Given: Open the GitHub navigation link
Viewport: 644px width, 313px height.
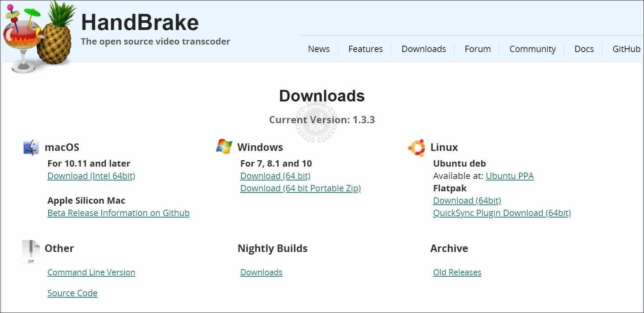Looking at the screenshot, I should pos(626,49).
